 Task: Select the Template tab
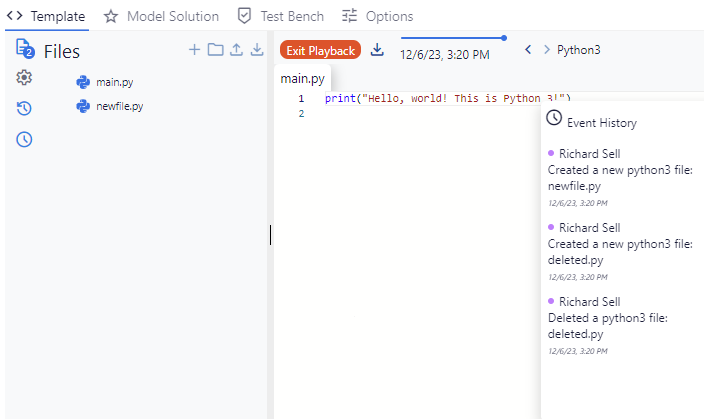pos(46,16)
